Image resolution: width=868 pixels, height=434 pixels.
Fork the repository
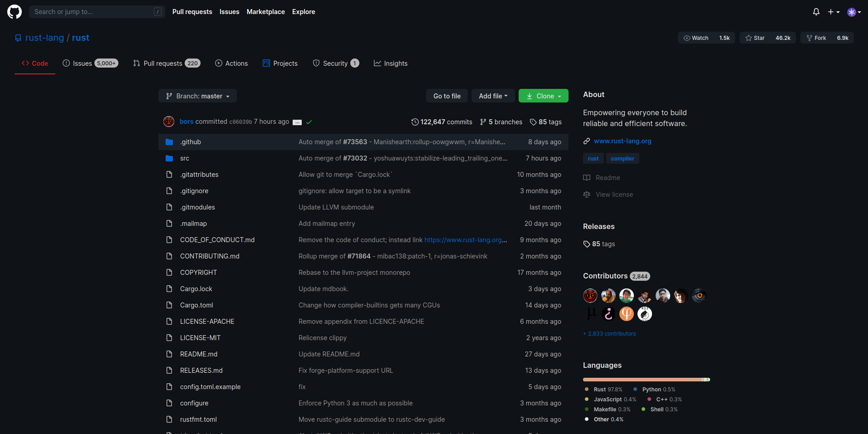(816, 38)
